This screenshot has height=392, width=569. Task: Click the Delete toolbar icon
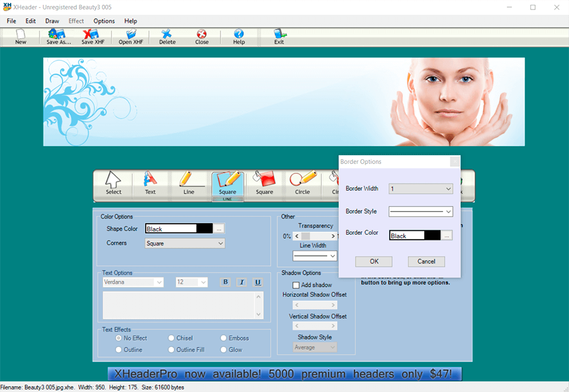tap(167, 37)
